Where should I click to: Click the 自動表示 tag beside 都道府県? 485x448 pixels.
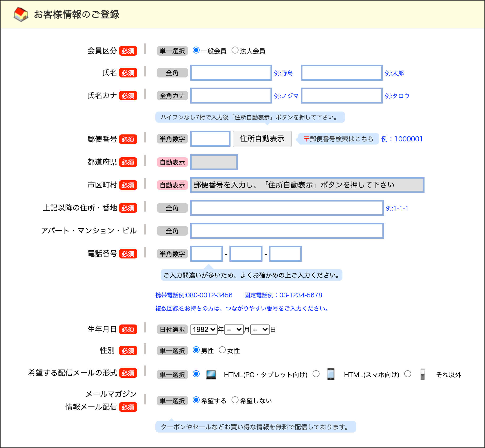pos(172,162)
